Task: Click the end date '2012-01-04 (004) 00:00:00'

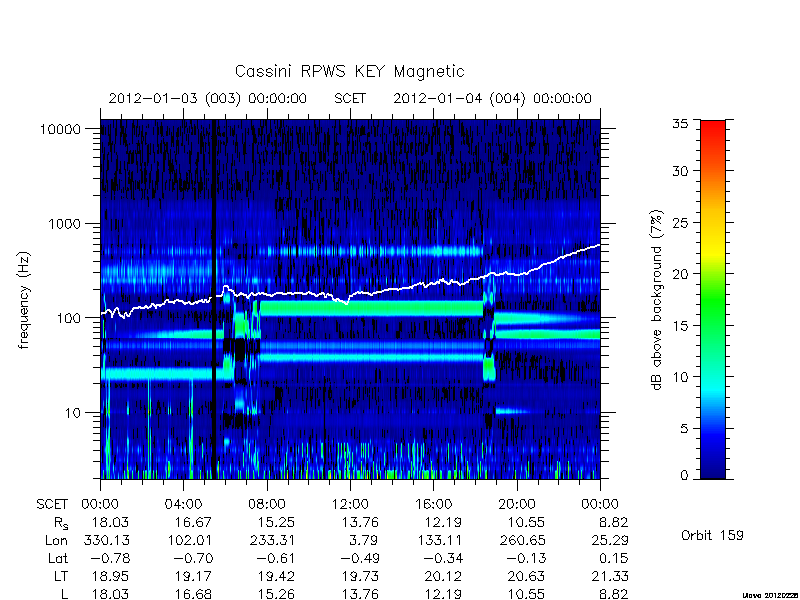Action: pyautogui.click(x=492, y=98)
